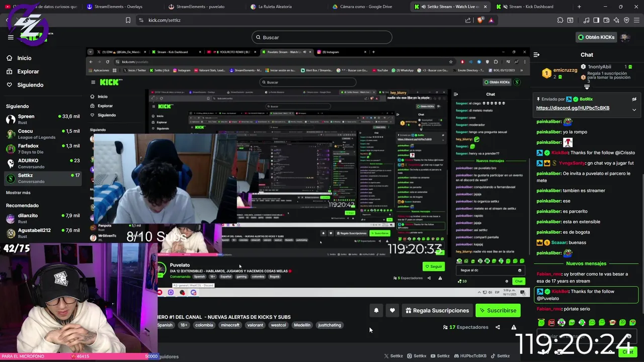
Task: Open Brave Shields lion icon
Action: click(480, 20)
